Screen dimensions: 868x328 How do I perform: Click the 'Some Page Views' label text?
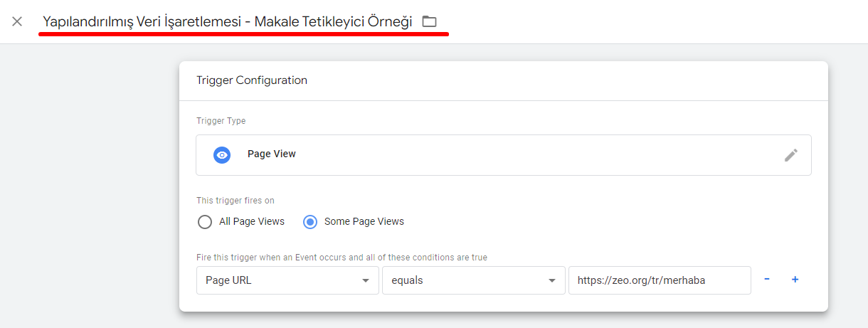click(x=364, y=221)
